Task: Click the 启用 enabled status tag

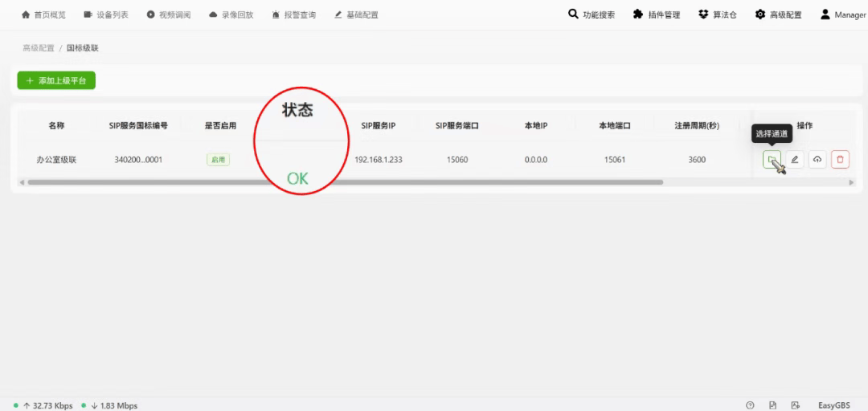Action: tap(218, 160)
